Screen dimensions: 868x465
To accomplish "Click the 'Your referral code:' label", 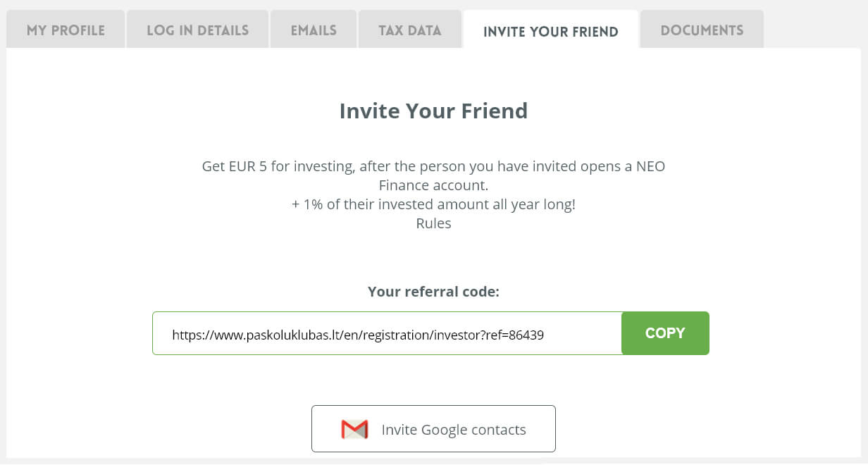I will coord(433,291).
